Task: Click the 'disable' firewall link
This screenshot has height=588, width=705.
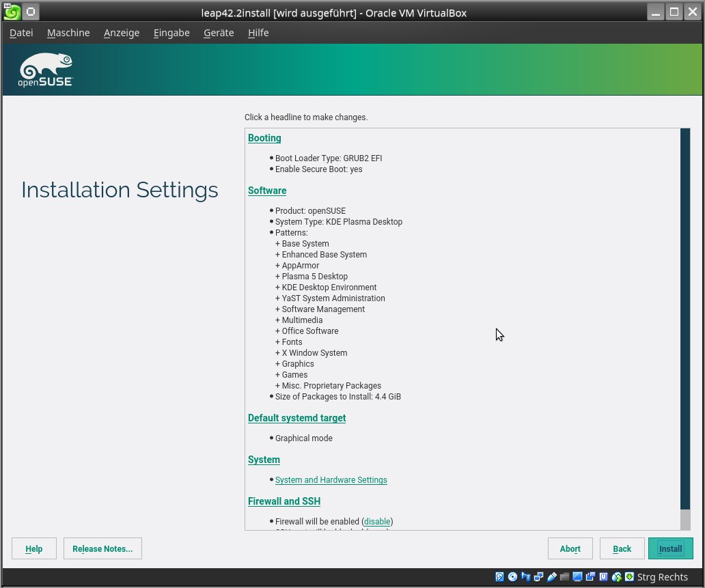Action: [377, 522]
